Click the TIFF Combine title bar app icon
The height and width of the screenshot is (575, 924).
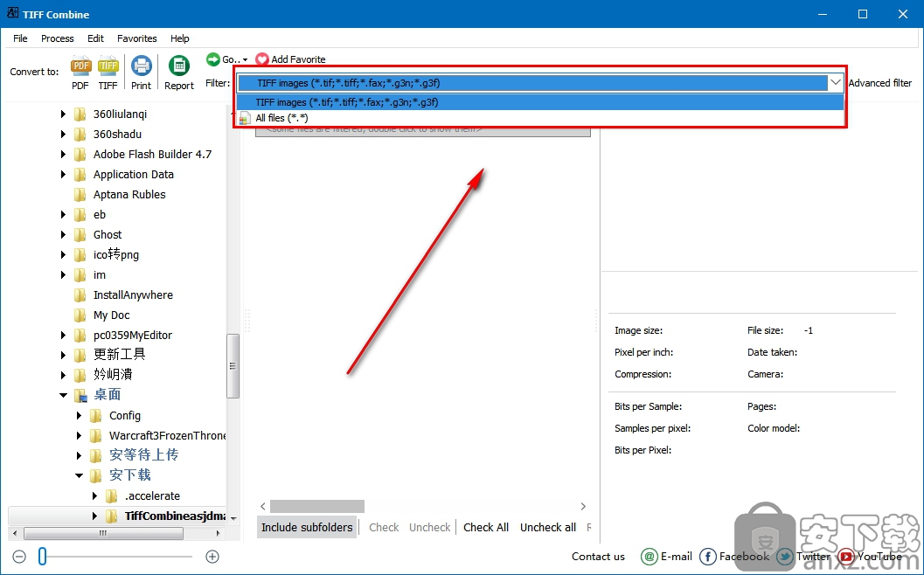coord(12,14)
